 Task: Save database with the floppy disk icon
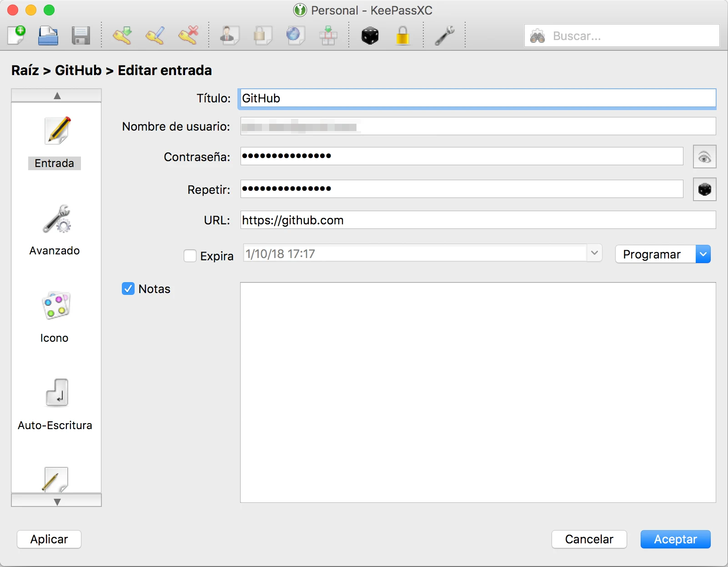point(81,35)
